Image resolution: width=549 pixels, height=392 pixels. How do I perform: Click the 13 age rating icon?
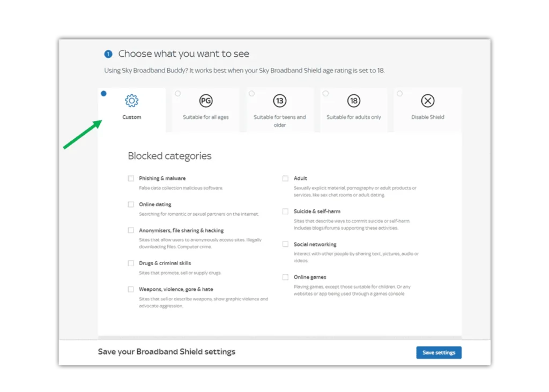click(279, 101)
